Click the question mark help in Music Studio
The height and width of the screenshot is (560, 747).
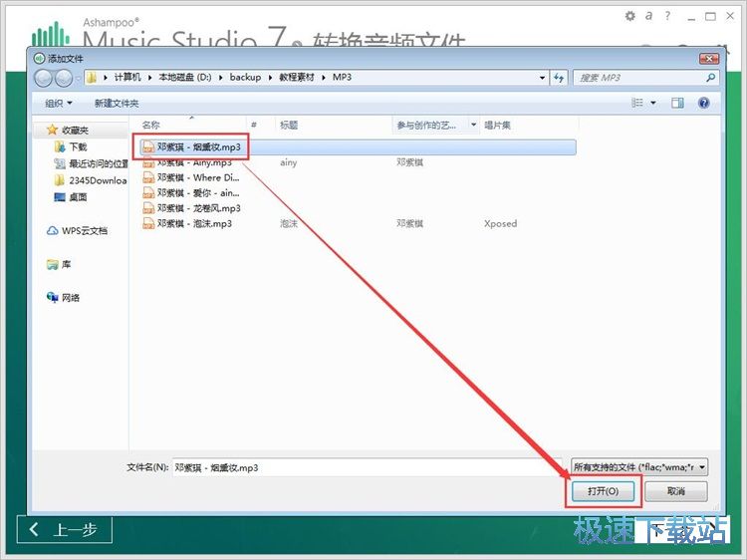pyautogui.click(x=667, y=16)
